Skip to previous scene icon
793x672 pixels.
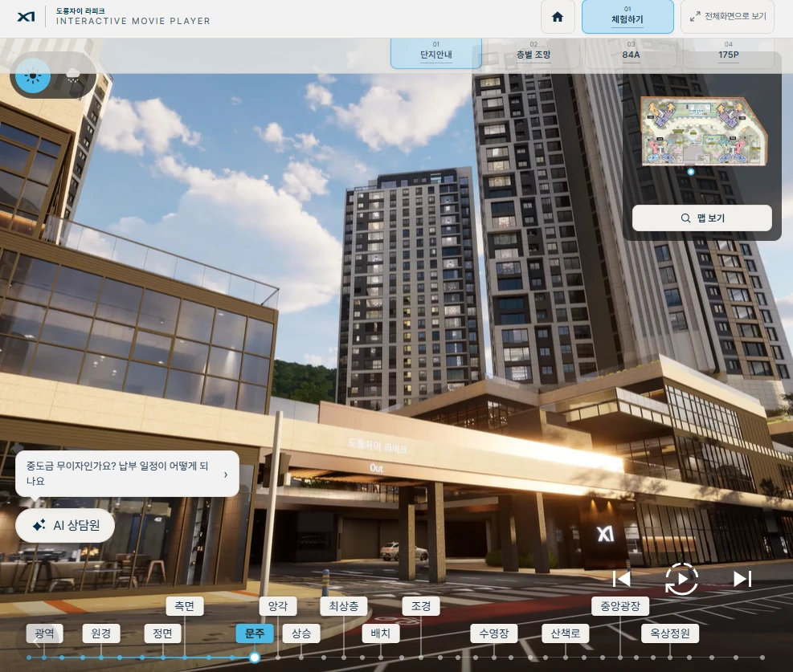click(x=622, y=579)
